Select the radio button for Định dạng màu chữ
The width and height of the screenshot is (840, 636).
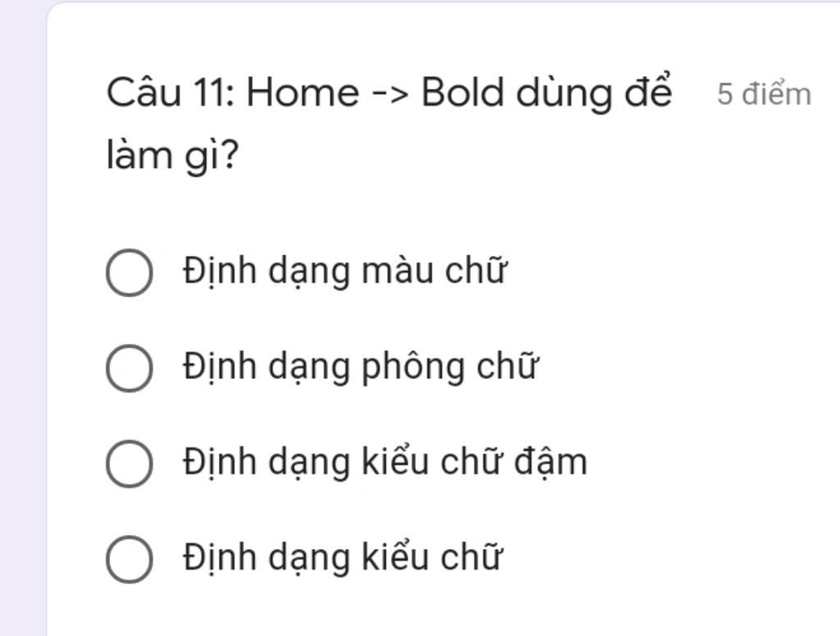tap(129, 272)
